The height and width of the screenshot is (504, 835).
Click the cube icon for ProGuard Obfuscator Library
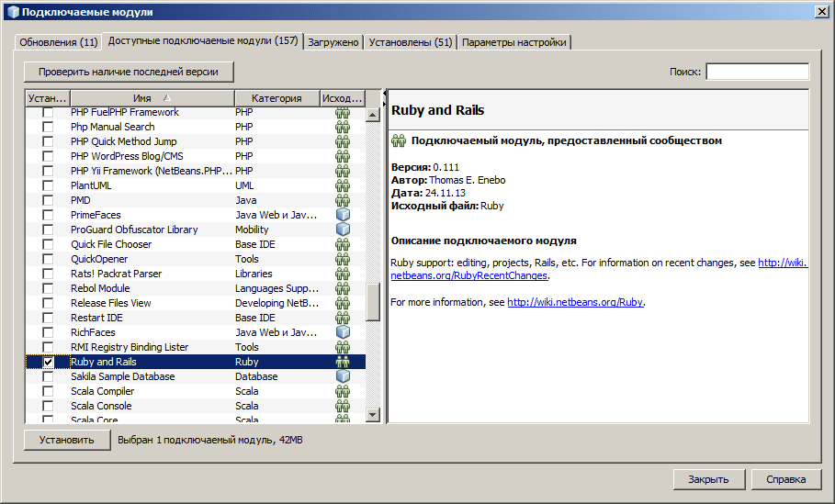(x=343, y=230)
